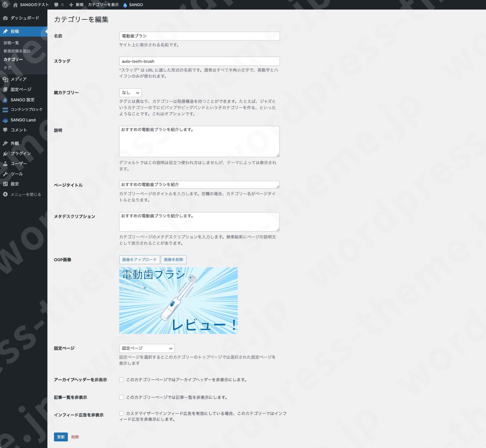Check the 記事一覧を非表示 option
Image resolution: width=486 pixels, height=448 pixels.
click(121, 397)
